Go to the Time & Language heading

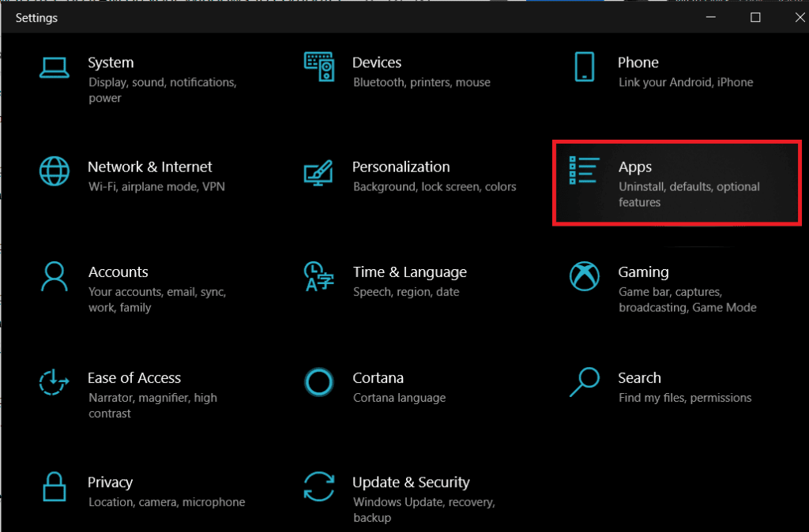pyautogui.click(x=410, y=272)
